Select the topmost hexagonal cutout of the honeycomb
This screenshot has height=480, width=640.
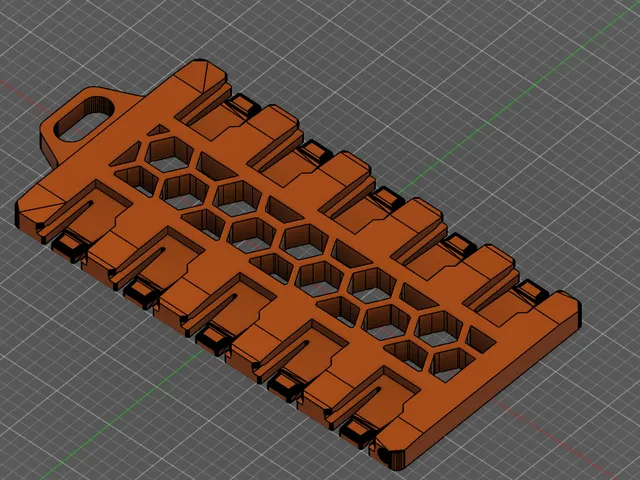[168, 154]
